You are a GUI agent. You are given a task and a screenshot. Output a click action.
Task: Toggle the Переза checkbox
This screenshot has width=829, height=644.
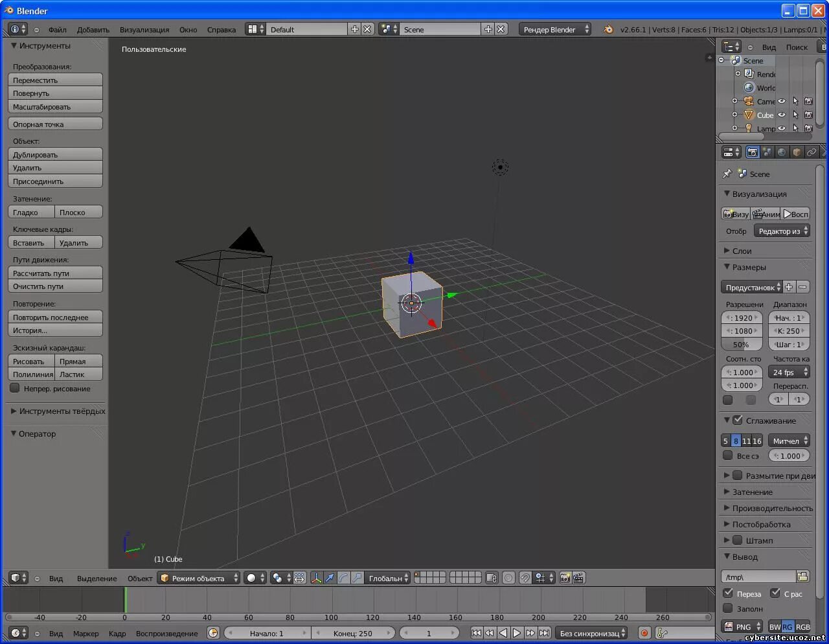(728, 593)
